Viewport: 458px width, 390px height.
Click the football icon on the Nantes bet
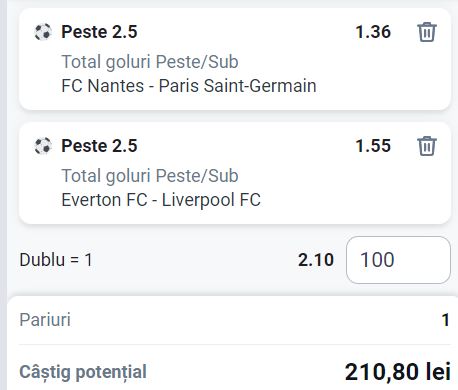(x=43, y=32)
